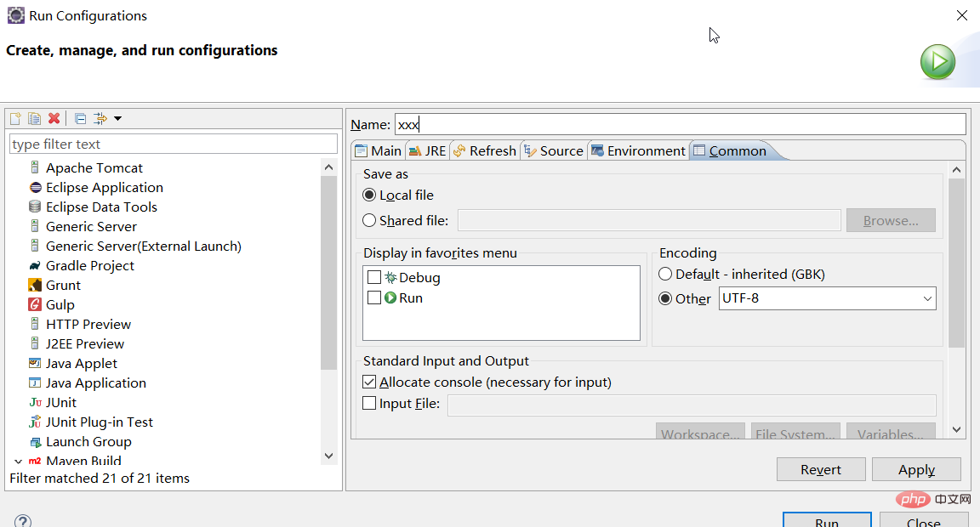Select JUnit in the configuration list

tap(61, 403)
